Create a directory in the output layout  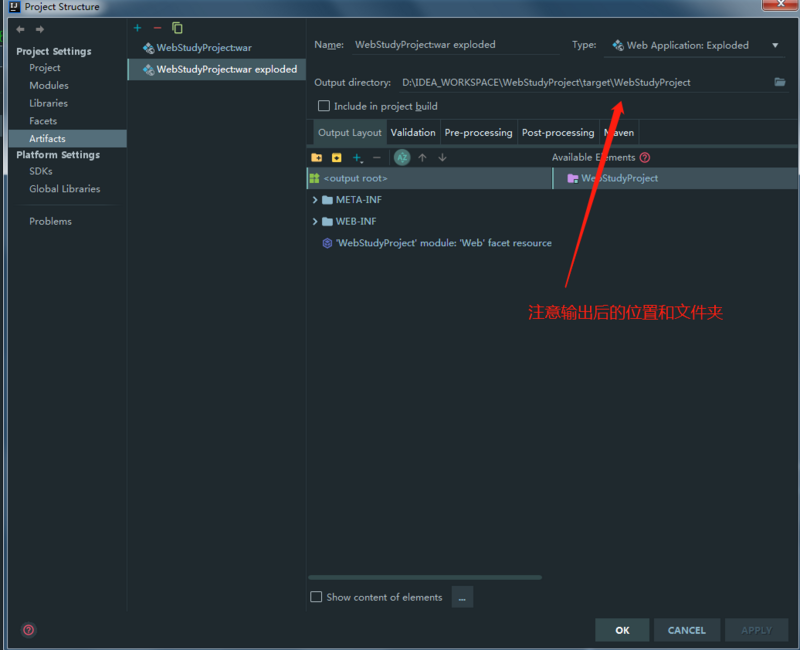(318, 157)
